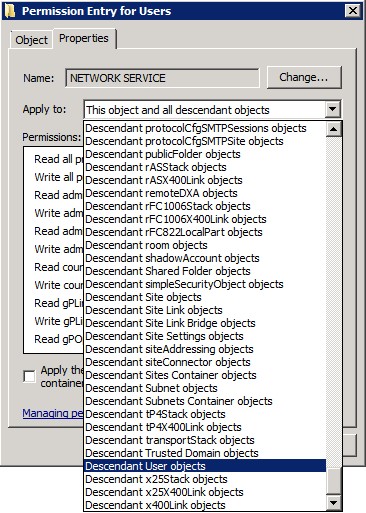Select Descendant room objects

pyautogui.click(x=205, y=245)
